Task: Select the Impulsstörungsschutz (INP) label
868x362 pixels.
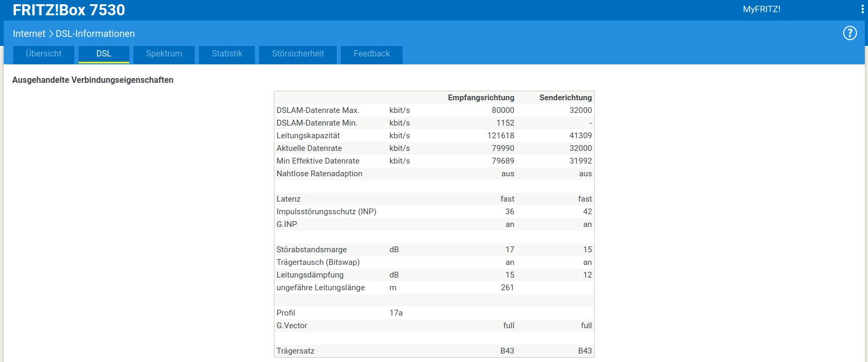Action: coord(327,212)
